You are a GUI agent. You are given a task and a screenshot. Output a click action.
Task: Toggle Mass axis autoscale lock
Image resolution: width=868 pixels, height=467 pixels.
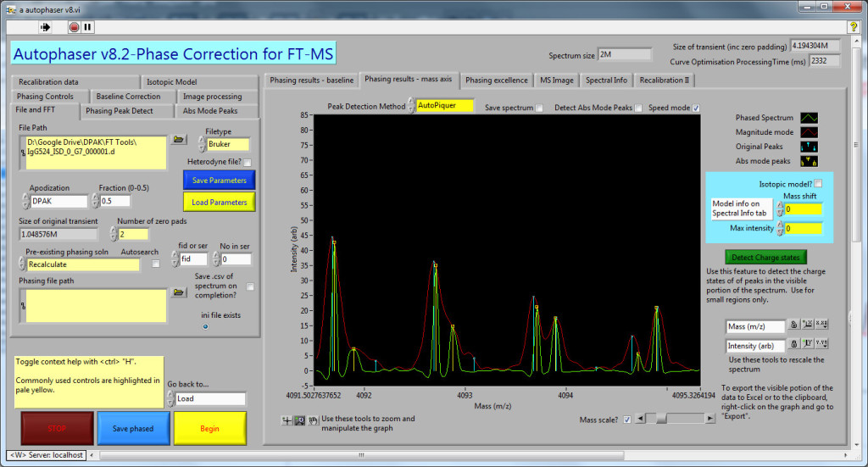tap(793, 325)
